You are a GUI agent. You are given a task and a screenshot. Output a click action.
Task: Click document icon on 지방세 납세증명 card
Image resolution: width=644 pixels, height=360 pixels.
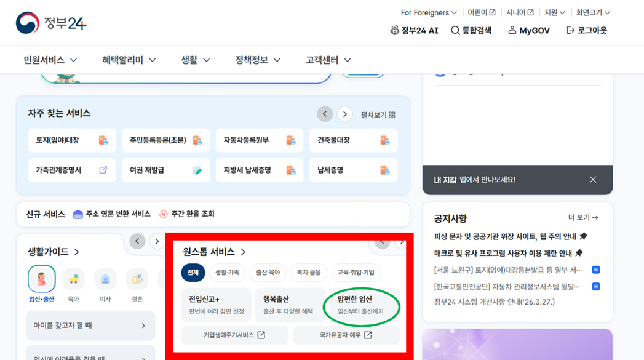[291, 170]
